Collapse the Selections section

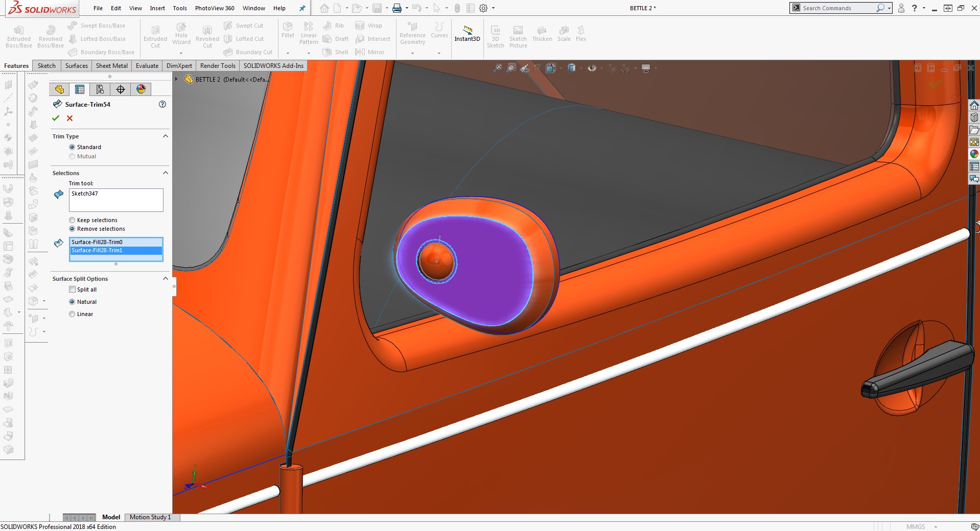click(165, 173)
